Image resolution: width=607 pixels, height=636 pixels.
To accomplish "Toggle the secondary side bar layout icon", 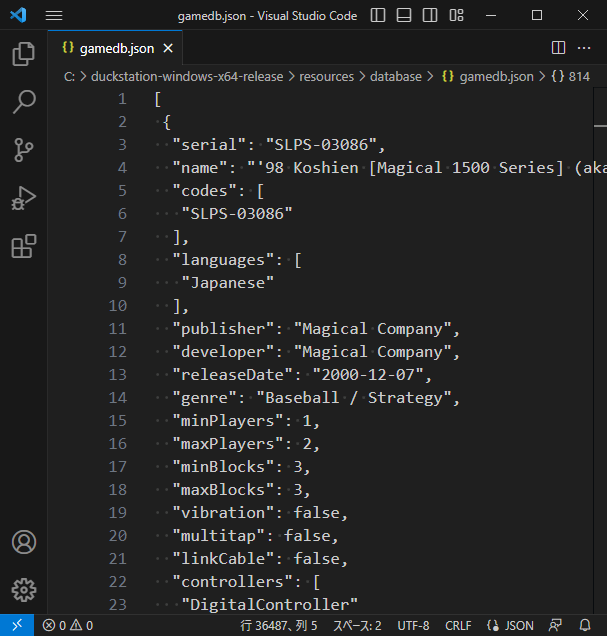I will [x=430, y=15].
